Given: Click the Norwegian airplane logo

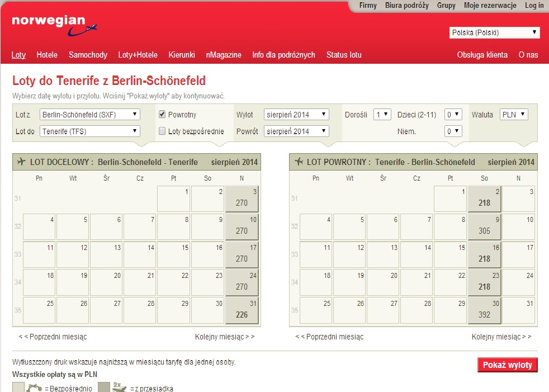Looking at the screenshot, I should pos(54,26).
